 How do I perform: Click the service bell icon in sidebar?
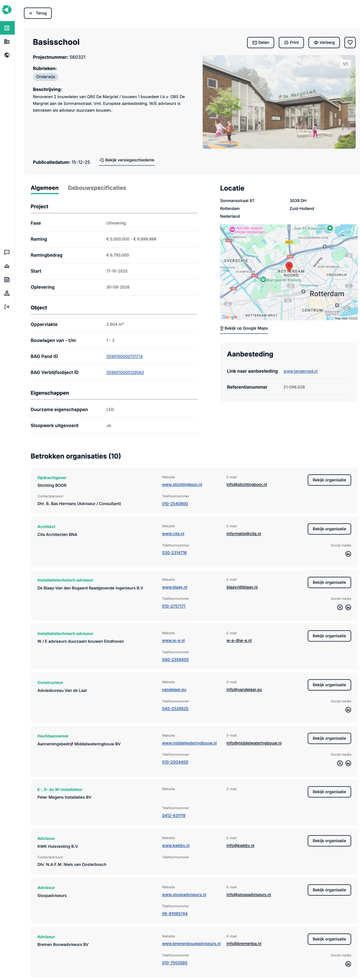(x=7, y=266)
